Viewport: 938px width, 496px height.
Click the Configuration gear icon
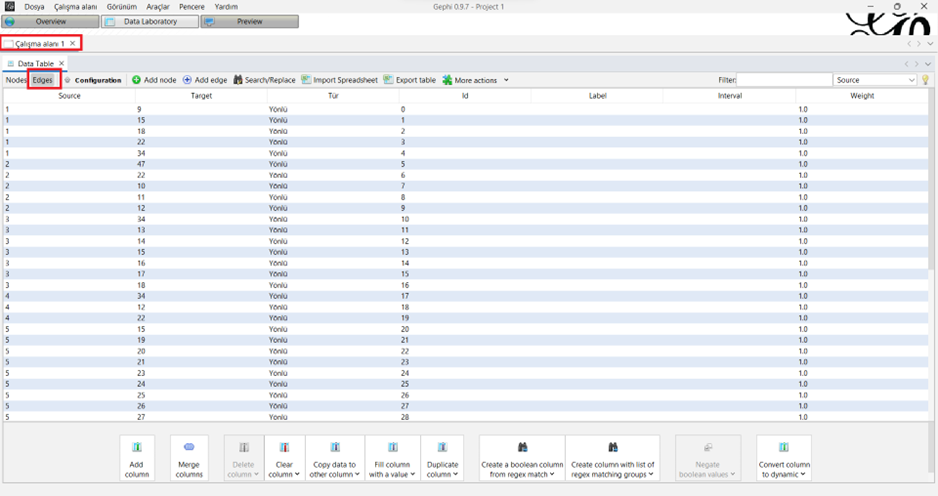pos(68,80)
